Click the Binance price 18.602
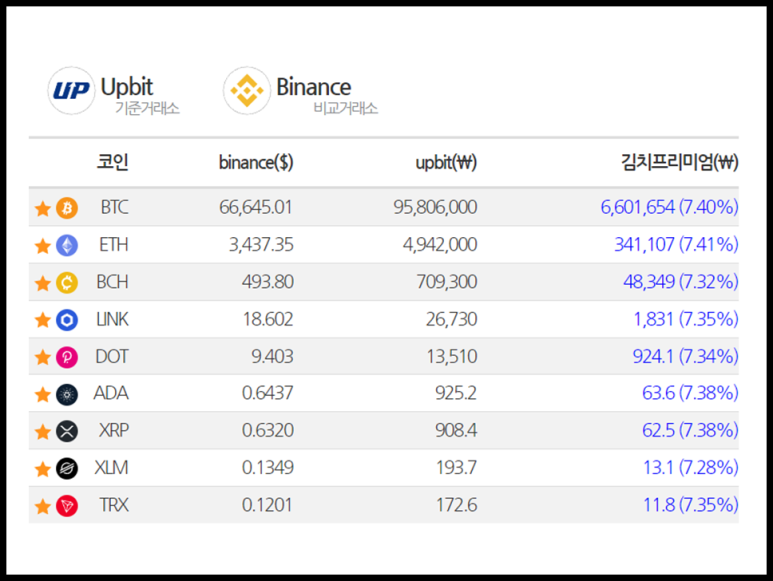The width and height of the screenshot is (773, 581). click(268, 319)
